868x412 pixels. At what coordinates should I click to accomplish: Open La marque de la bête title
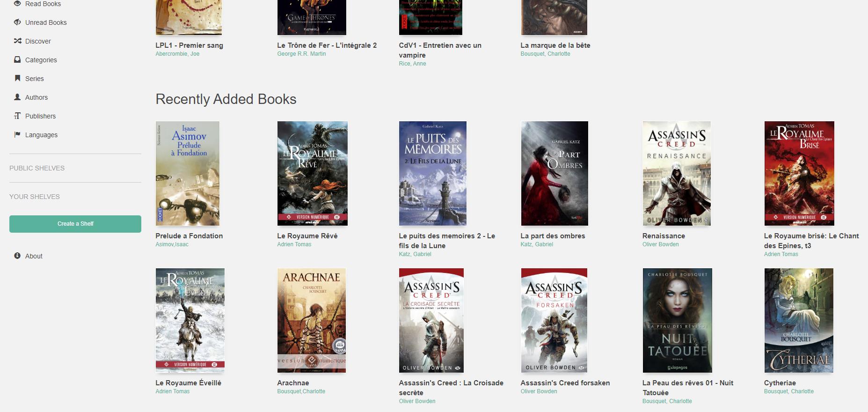pos(555,45)
